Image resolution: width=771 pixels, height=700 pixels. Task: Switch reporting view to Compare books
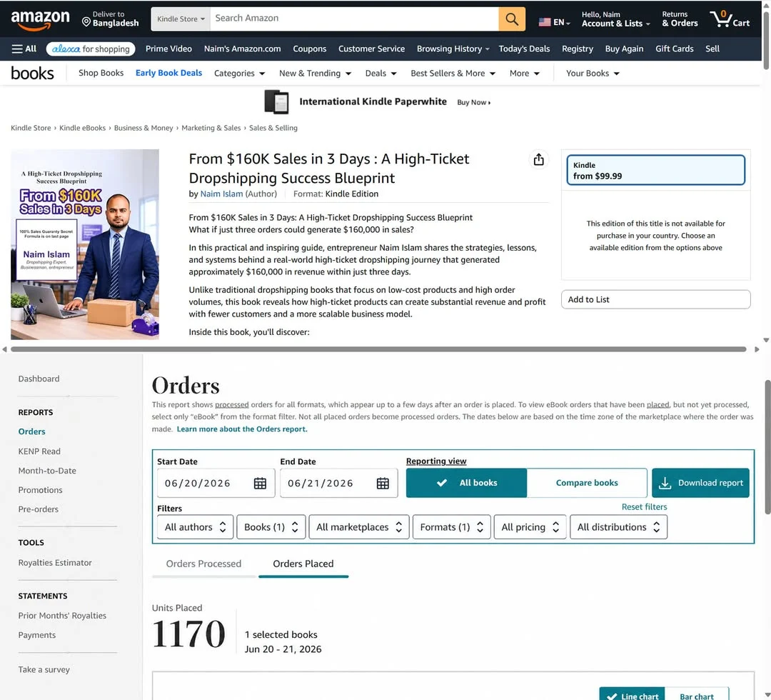pos(587,483)
